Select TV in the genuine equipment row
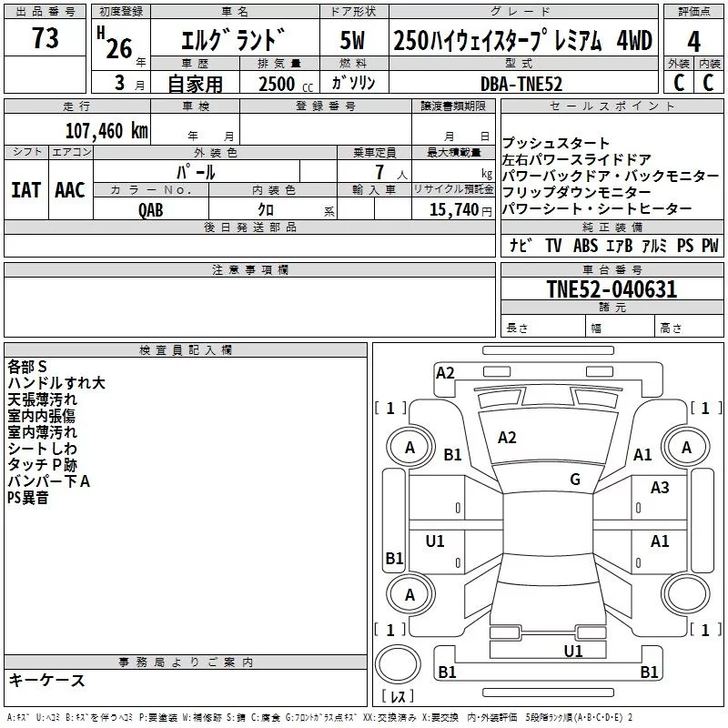728x728 pixels. [x=553, y=245]
